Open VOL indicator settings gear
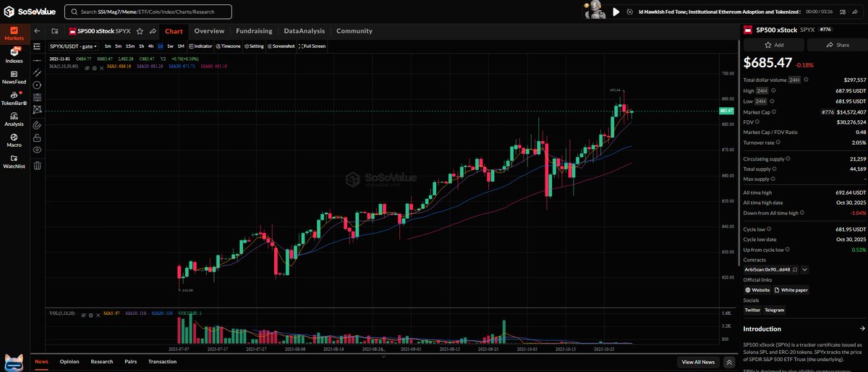Viewport: 868px width, 372px height. (91, 314)
